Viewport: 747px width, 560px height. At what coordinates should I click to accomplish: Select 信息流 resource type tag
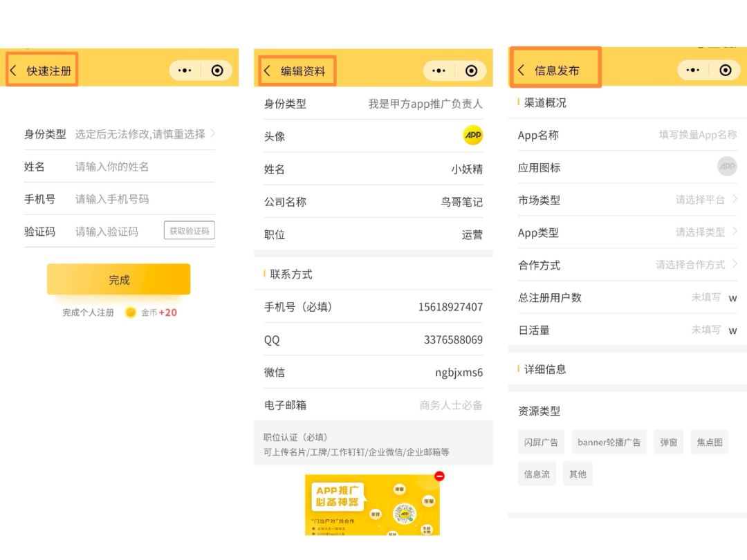tap(537, 474)
